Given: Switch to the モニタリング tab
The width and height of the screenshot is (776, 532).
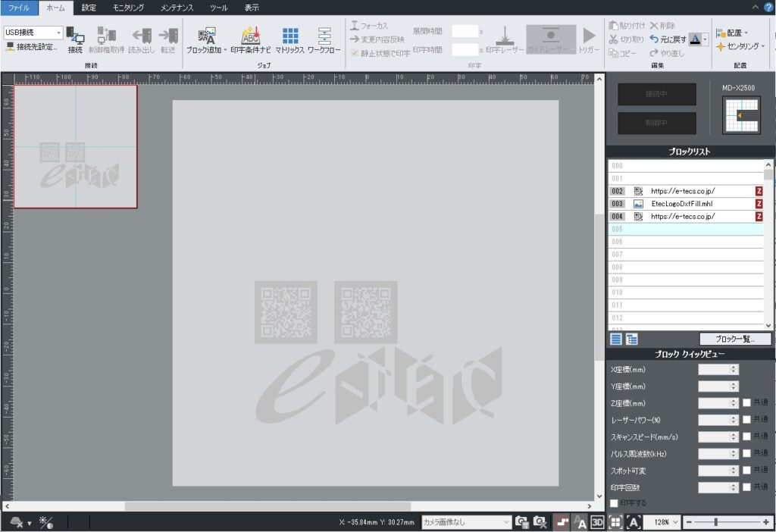Looking at the screenshot, I should point(128,8).
